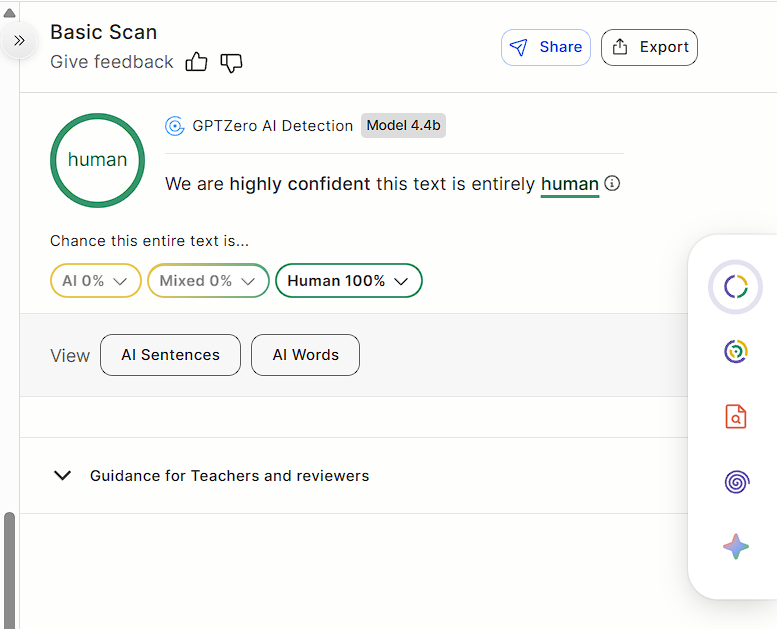
Task: Click the thumbs up feedback icon
Action: click(x=196, y=62)
